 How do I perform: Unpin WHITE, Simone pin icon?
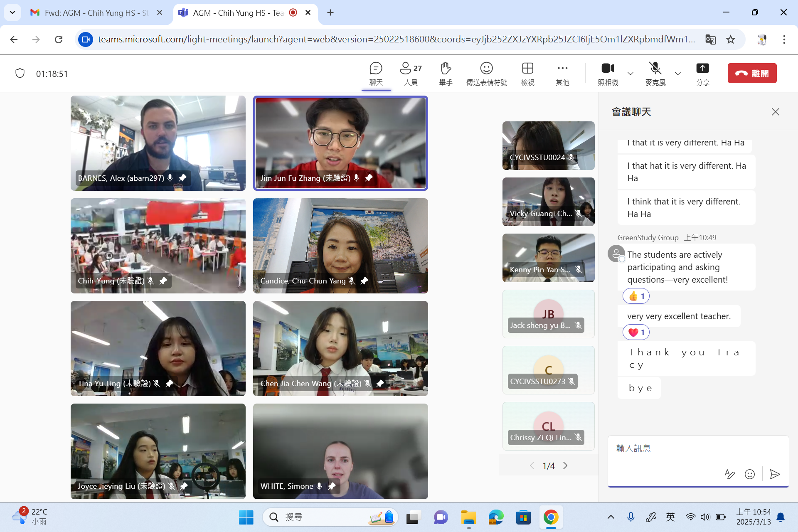pos(332,486)
